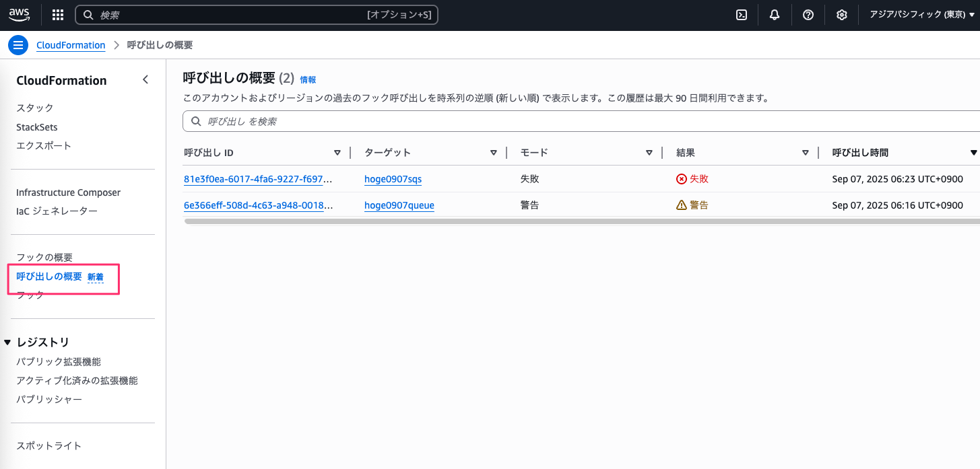Screen dimensions: 980x469
Task: Open CloudShell from the top bar
Action: (x=741, y=14)
